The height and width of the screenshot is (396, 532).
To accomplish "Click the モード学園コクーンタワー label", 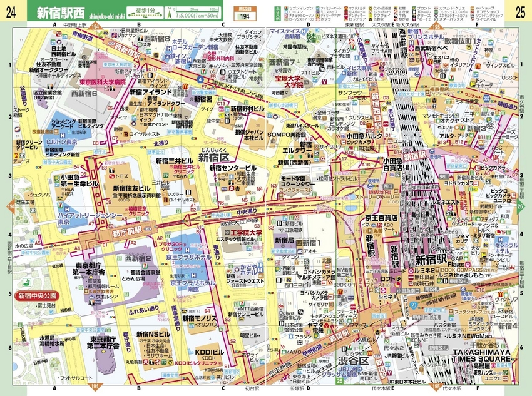I will tap(297, 181).
